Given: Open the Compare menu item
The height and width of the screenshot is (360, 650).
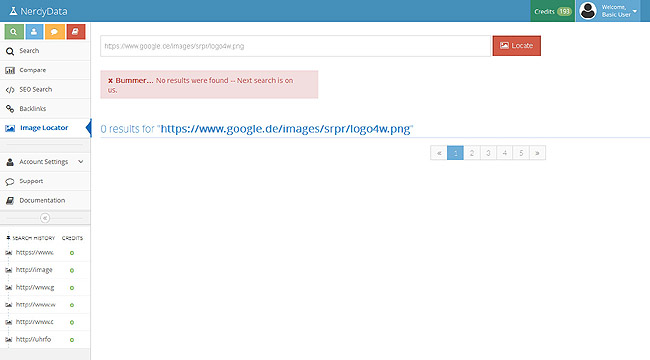Looking at the screenshot, I should [45, 70].
